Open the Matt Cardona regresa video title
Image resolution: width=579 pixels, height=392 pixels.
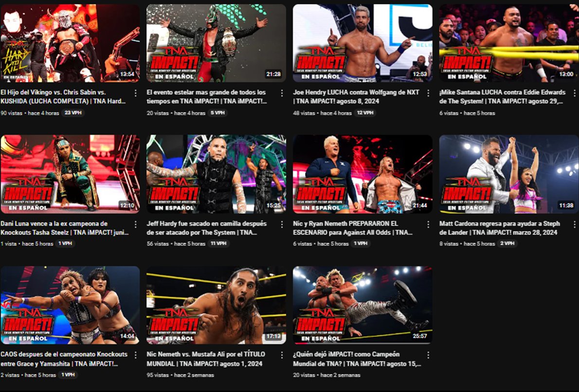(x=500, y=228)
